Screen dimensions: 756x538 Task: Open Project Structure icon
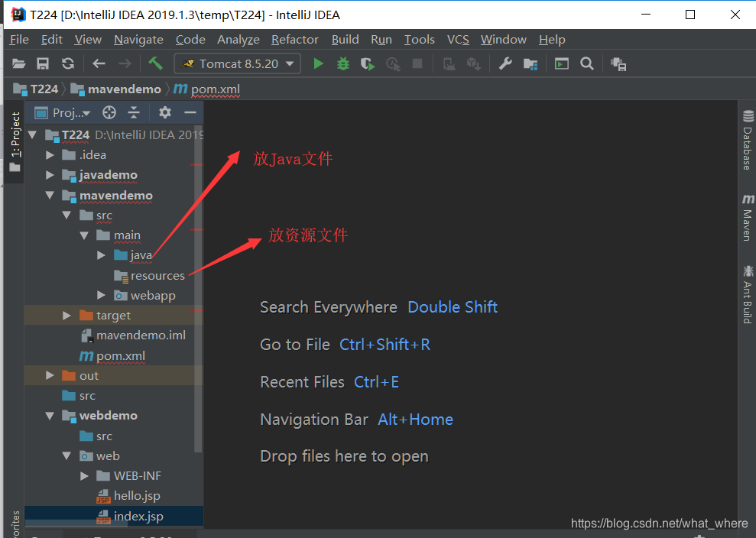click(530, 64)
